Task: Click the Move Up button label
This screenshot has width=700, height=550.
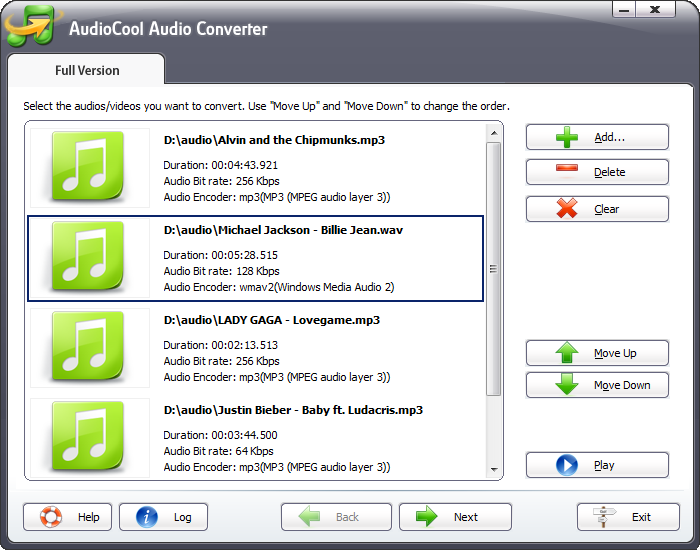Action: pyautogui.click(x=615, y=353)
